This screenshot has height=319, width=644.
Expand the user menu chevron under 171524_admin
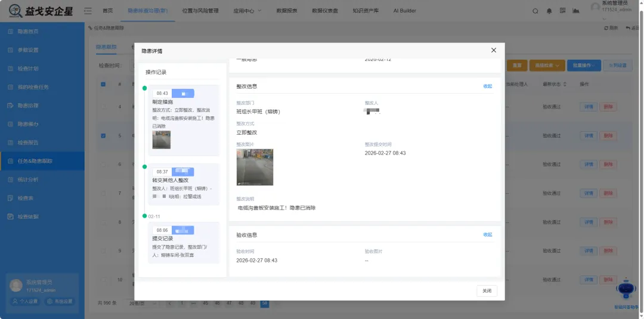[605, 18]
